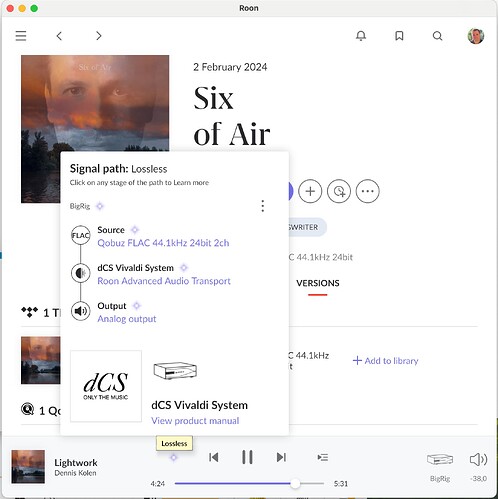Viewport: 498px width, 499px height.
Task: Pause playback
Action: [x=247, y=457]
